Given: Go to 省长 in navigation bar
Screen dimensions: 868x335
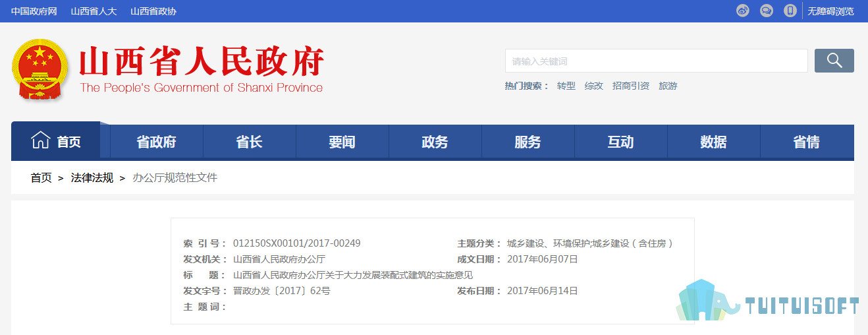Looking at the screenshot, I should click(x=249, y=142).
